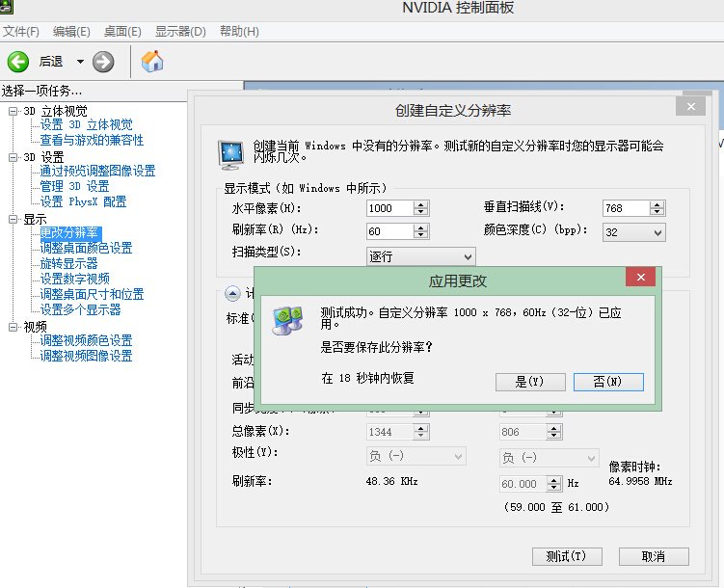Increase 垂直扫描线 value with up arrow
The image size is (724, 588).
[x=657, y=204]
